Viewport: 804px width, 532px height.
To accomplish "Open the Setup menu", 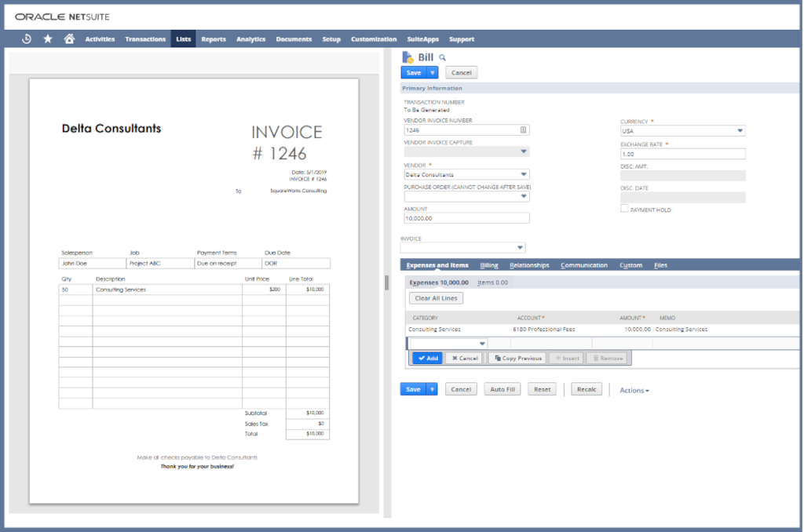I will (331, 39).
